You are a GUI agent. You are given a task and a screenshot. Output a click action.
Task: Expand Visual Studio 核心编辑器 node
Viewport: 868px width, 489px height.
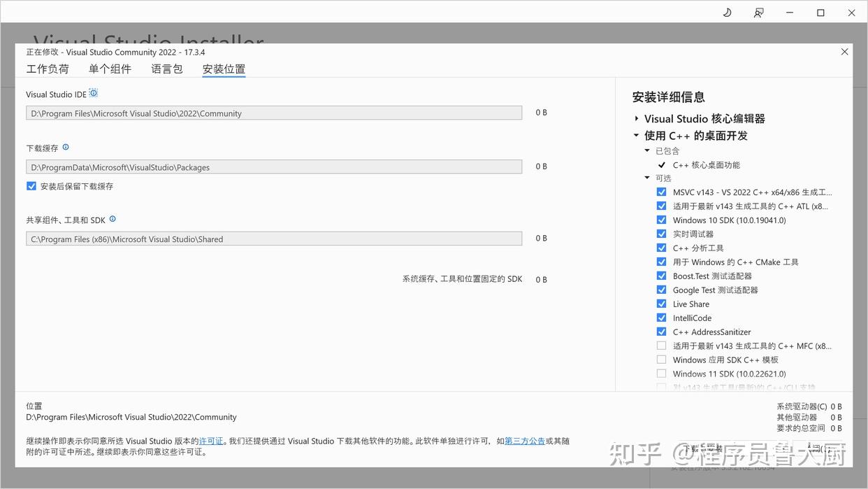(x=637, y=119)
